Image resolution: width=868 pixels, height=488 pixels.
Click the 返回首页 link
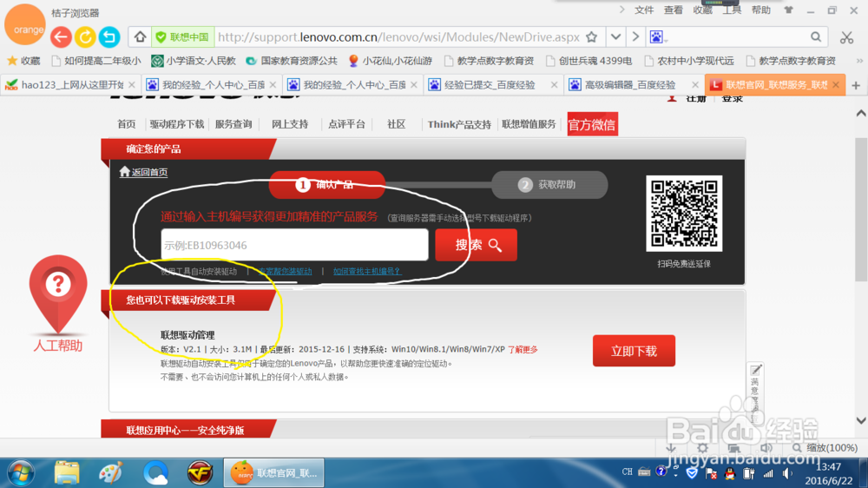(x=149, y=172)
